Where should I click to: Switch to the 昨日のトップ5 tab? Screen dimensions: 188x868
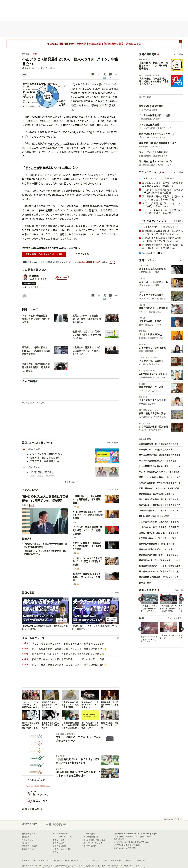tap(172, 178)
